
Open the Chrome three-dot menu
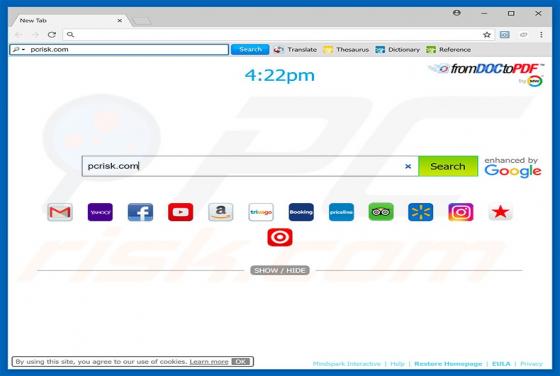point(541,35)
